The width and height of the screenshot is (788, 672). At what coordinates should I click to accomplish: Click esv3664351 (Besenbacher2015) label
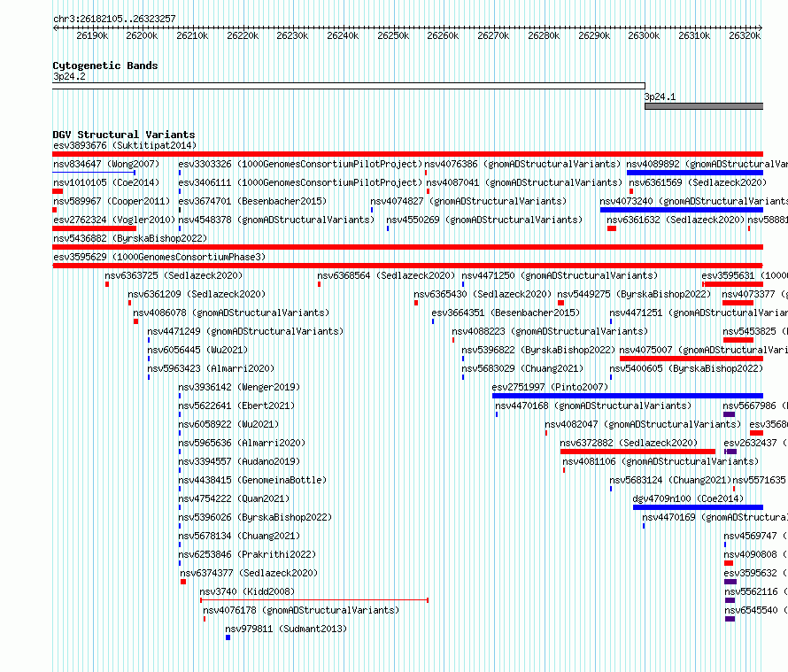(x=506, y=313)
